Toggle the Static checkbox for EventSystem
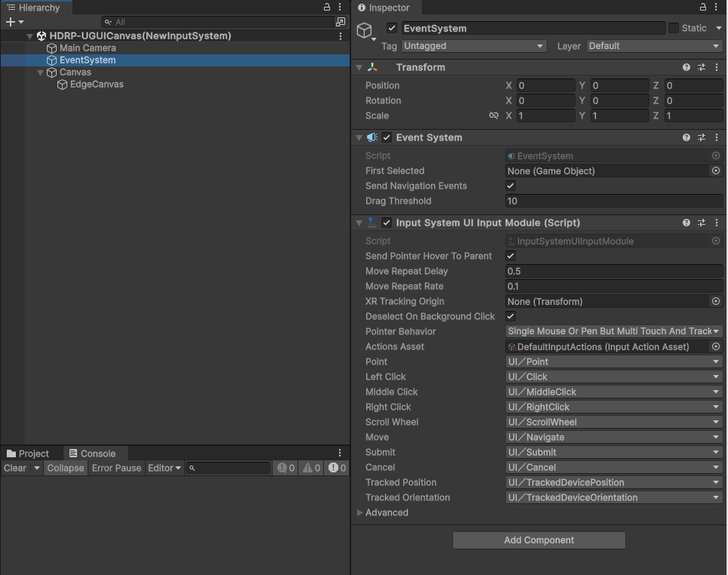The width and height of the screenshot is (728, 575). coord(674,28)
